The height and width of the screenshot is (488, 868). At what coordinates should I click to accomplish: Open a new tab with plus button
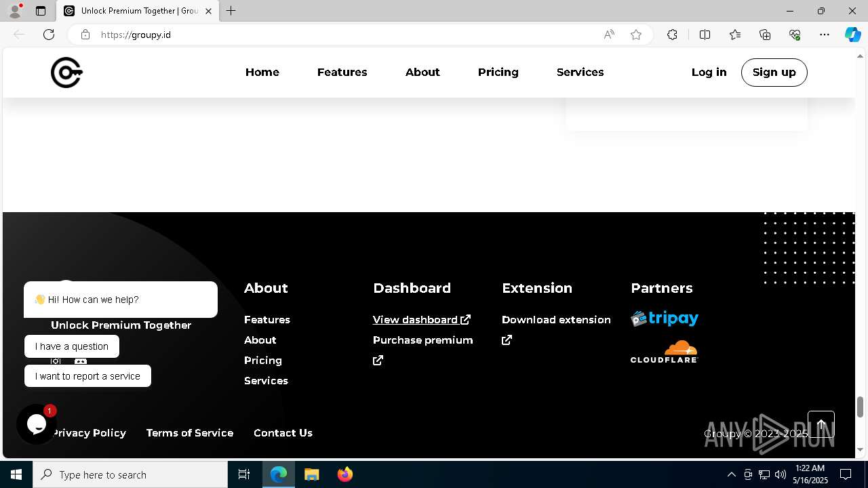[231, 11]
